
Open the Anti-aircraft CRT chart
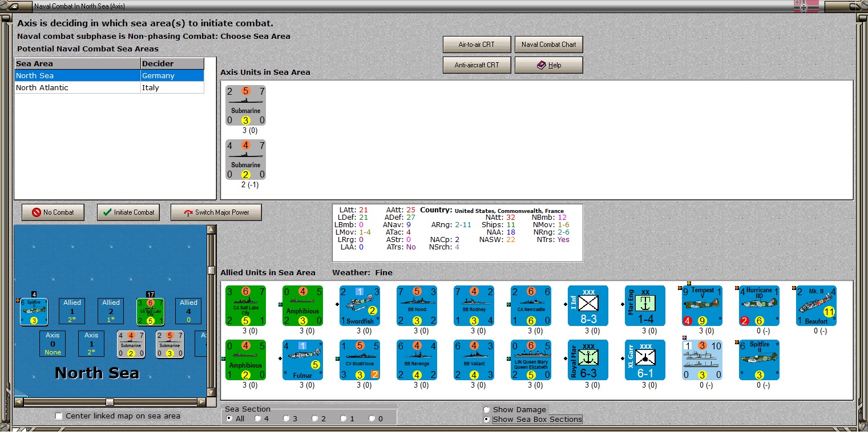click(x=477, y=65)
